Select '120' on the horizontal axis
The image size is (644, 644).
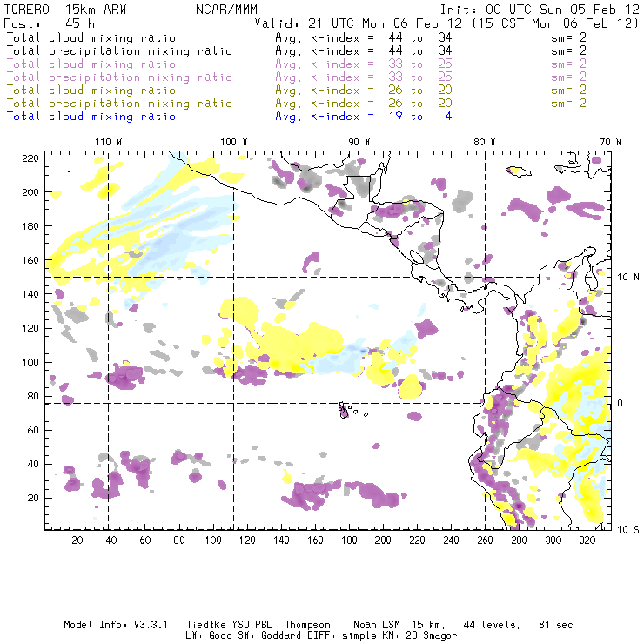tap(247, 540)
